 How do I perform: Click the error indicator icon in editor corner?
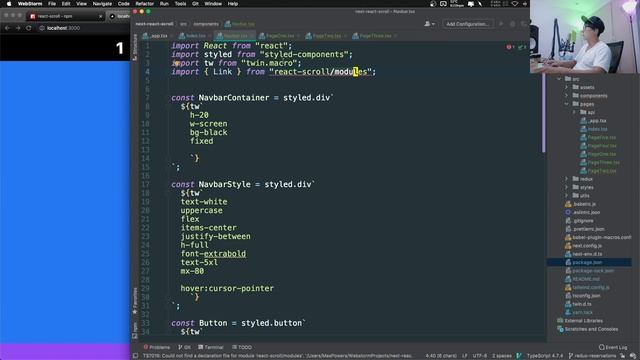point(510,47)
